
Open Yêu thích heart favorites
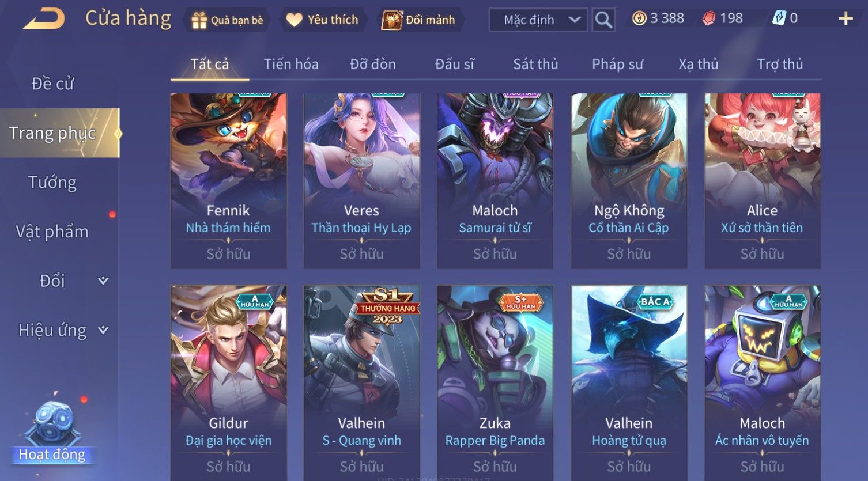pos(294,20)
